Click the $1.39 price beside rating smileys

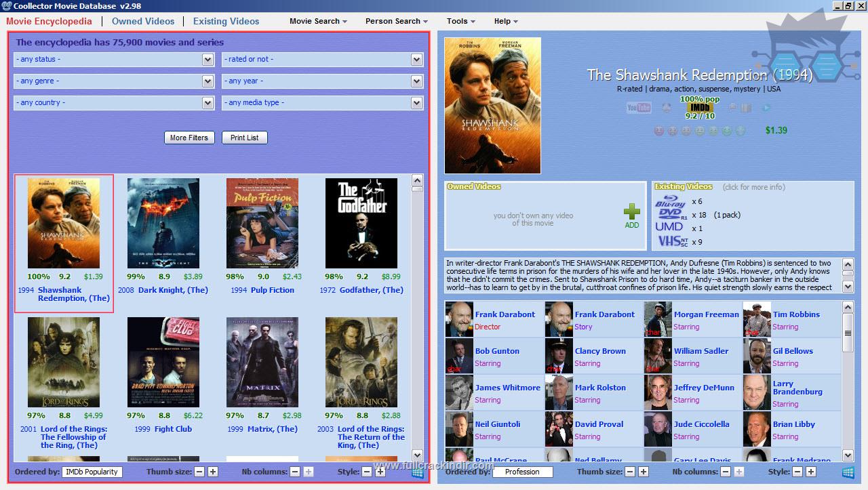[776, 130]
